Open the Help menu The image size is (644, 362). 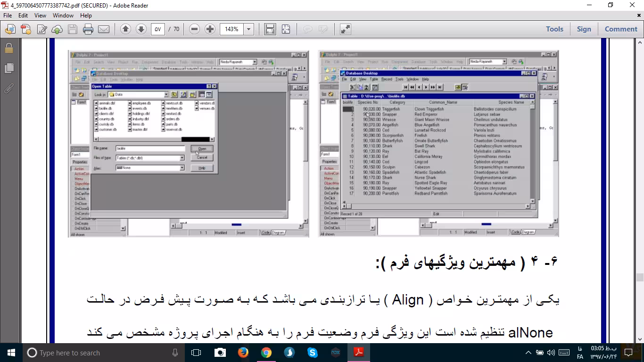[86, 16]
